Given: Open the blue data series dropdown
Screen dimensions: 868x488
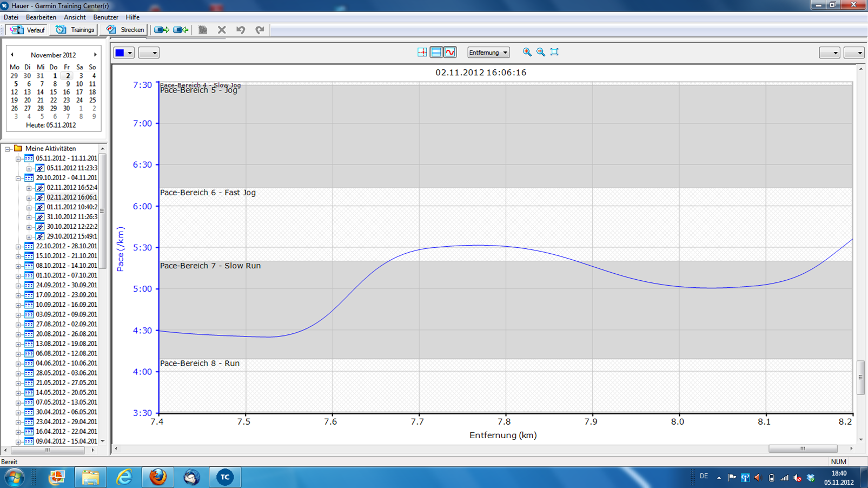Looking at the screenshot, I should (124, 52).
